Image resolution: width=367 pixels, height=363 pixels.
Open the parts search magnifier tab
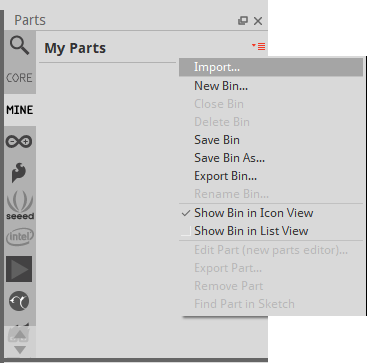point(20,46)
